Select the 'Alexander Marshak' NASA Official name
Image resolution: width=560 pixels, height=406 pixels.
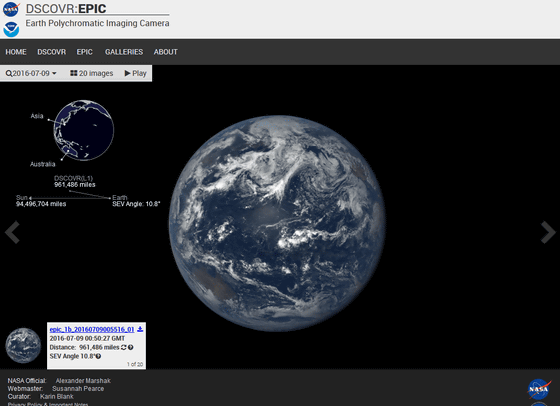coord(83,381)
